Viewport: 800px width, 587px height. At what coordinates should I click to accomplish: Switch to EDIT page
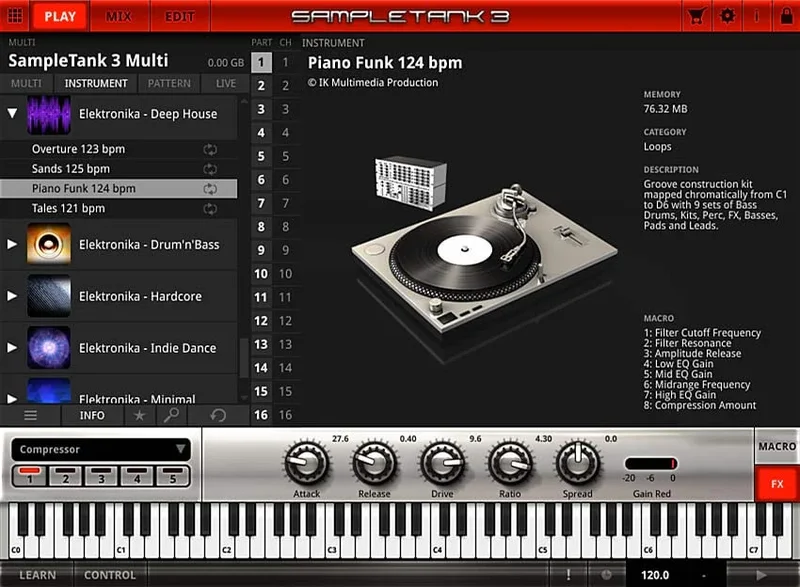click(x=180, y=16)
